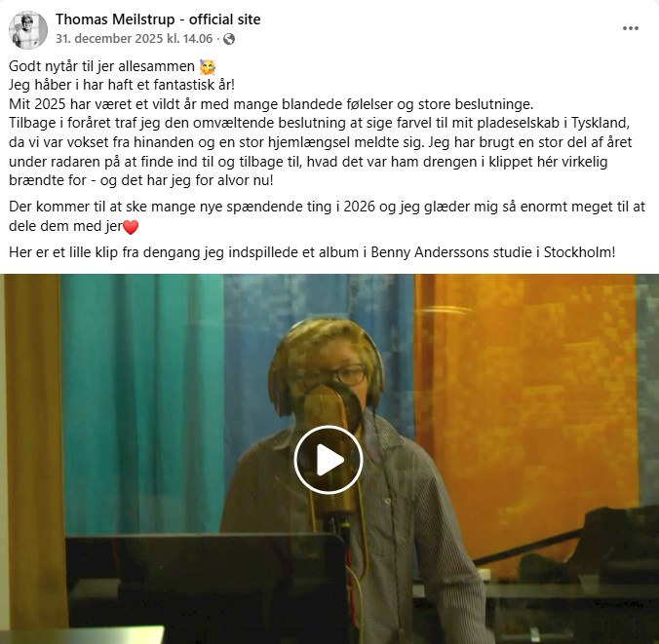Click the red heart emoji after 'jer'
Viewport: 659px width, 644px height.
point(131,227)
